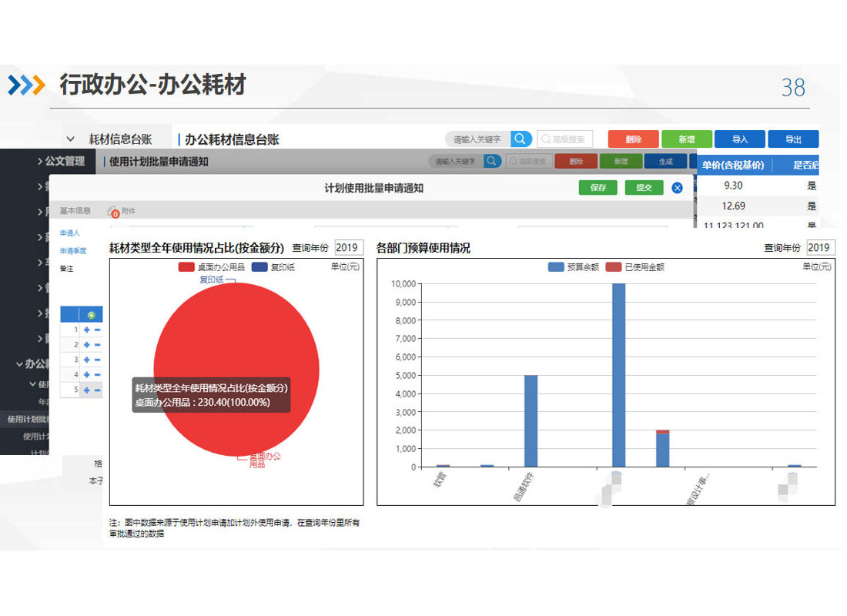Open the 基本信息 tab
Viewport: 847px width, 616px height.
coord(75,211)
